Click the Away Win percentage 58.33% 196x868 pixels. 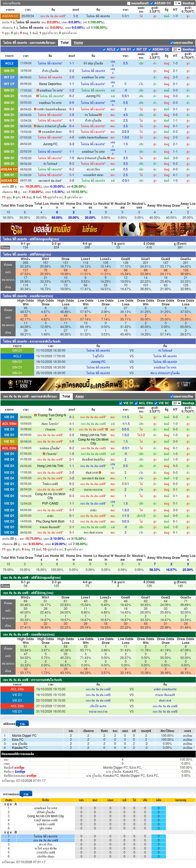(x=154, y=570)
